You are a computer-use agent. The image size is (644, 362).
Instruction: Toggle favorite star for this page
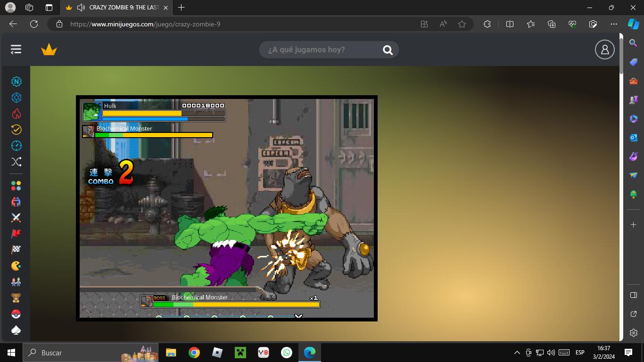(462, 24)
